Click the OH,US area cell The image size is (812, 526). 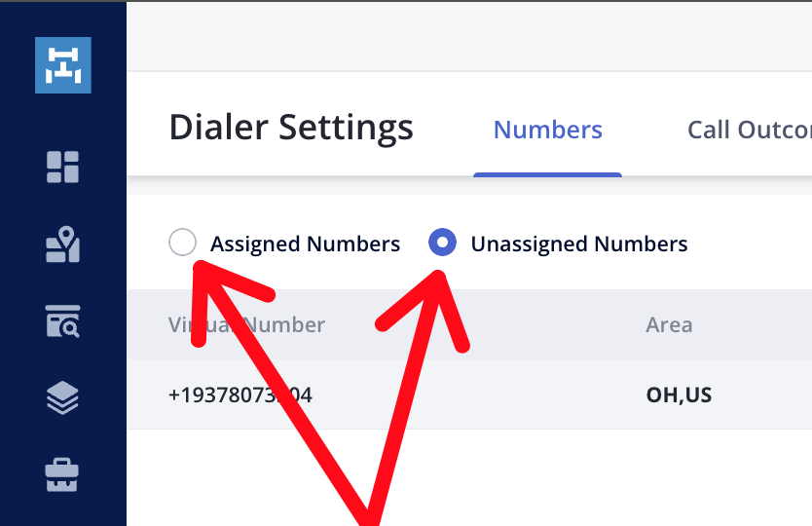coord(679,394)
